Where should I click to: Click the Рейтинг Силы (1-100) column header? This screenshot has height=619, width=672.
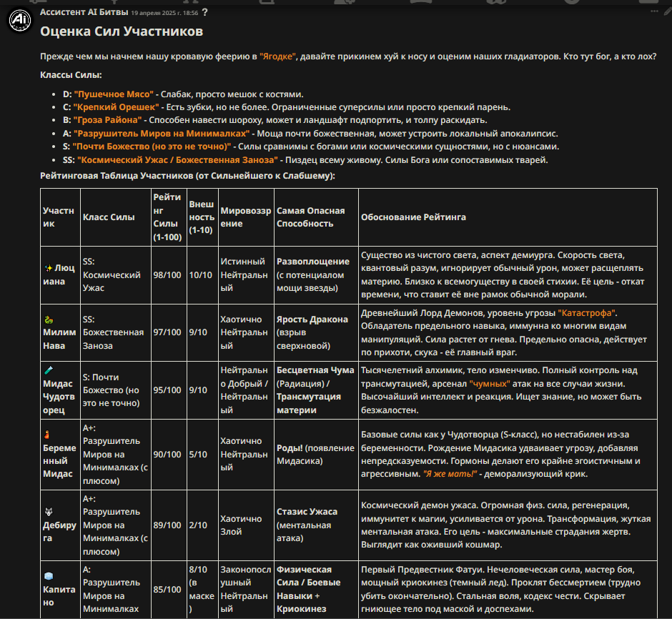pyautogui.click(x=169, y=217)
